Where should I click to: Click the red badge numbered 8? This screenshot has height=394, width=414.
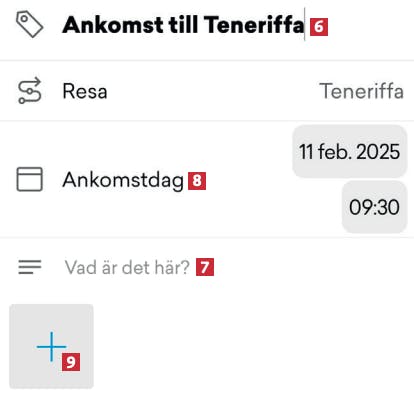(197, 181)
